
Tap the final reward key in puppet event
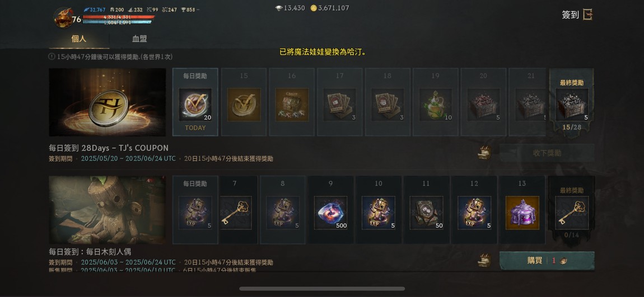(572, 213)
